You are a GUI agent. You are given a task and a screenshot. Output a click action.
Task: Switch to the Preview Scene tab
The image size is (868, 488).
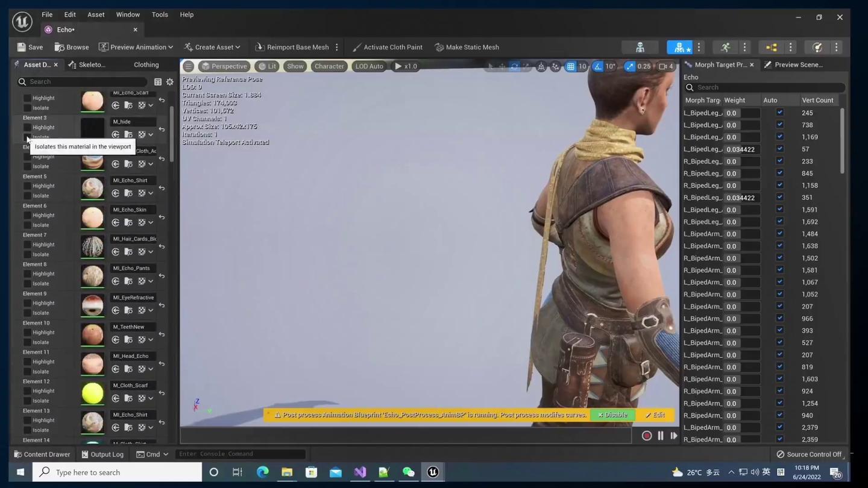793,64
